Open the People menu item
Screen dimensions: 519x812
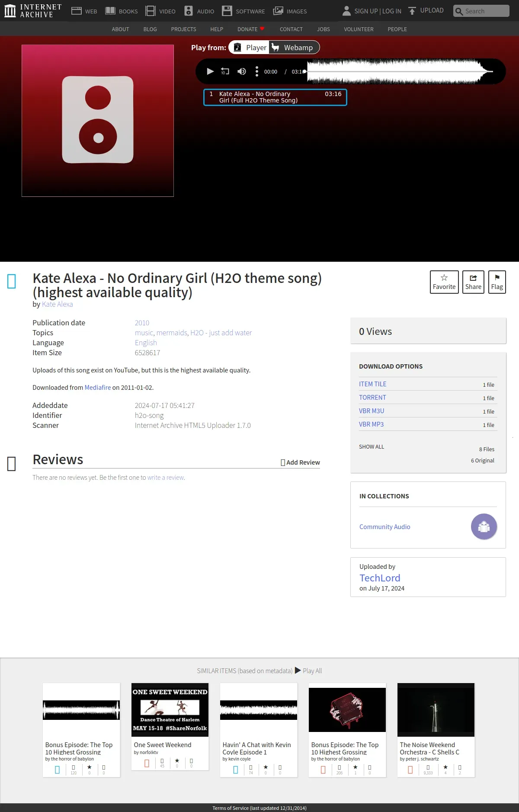point(397,29)
